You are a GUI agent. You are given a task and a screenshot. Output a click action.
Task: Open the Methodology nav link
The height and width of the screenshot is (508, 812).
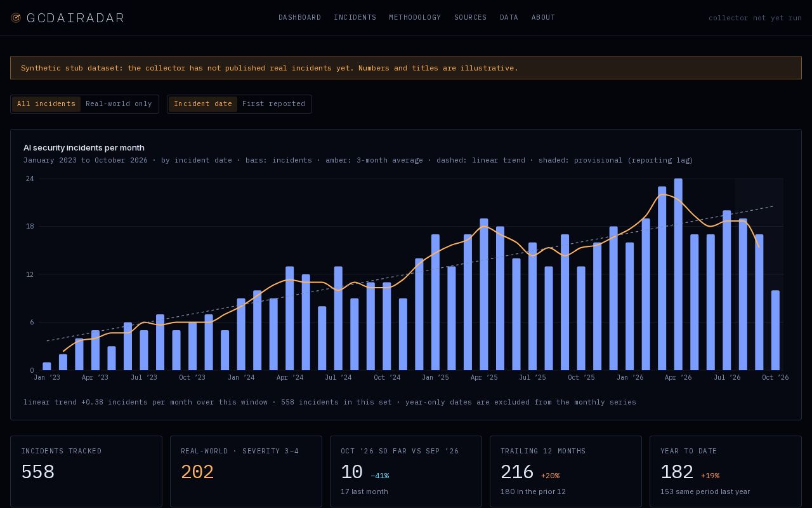415,18
